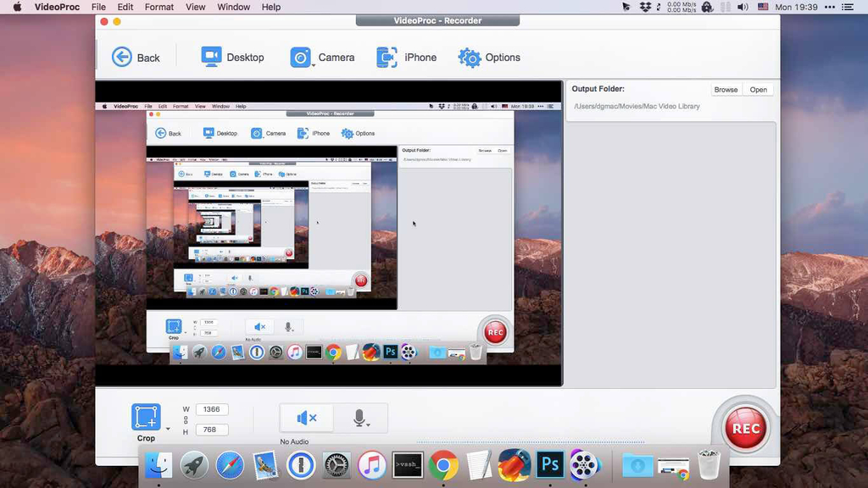Image resolution: width=868 pixels, height=488 pixels.
Task: Expand the Crop dropdown arrow
Action: coord(168,429)
